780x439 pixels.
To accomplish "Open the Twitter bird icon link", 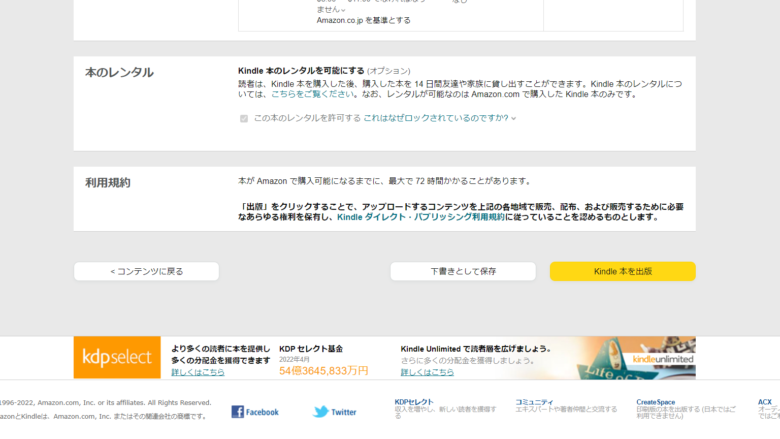I will pos(321,412).
